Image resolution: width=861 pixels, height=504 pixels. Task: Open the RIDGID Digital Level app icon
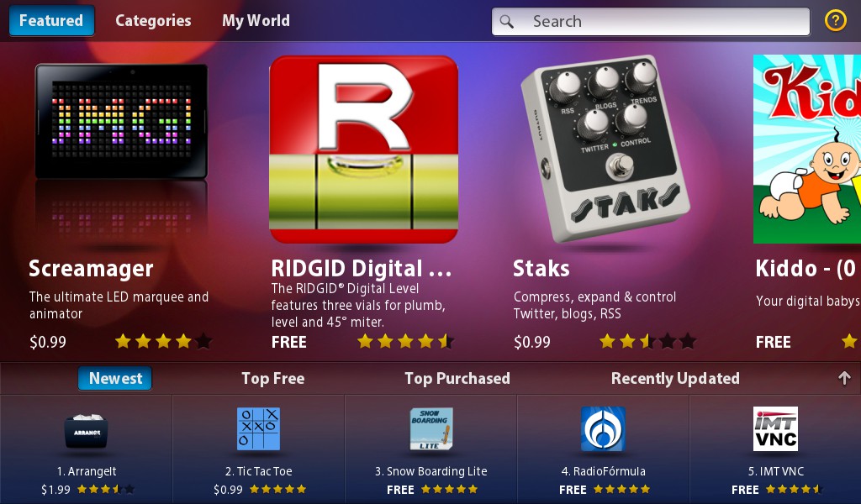pos(363,150)
